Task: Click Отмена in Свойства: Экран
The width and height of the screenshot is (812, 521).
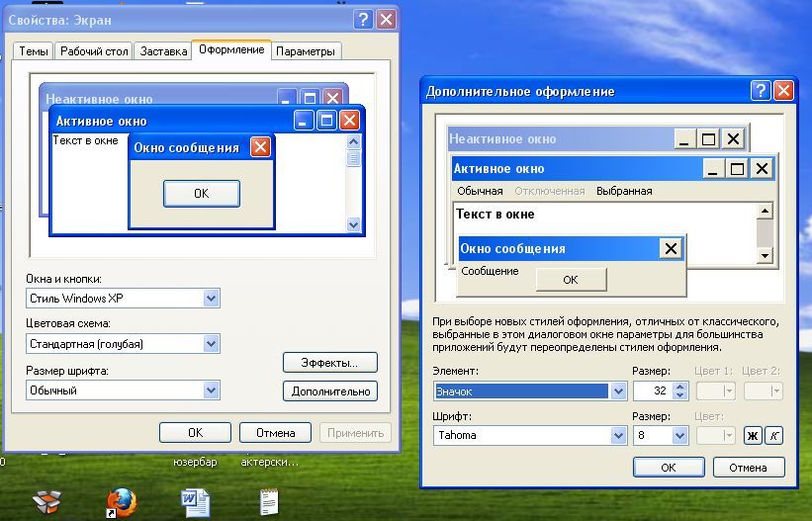Action: (276, 432)
